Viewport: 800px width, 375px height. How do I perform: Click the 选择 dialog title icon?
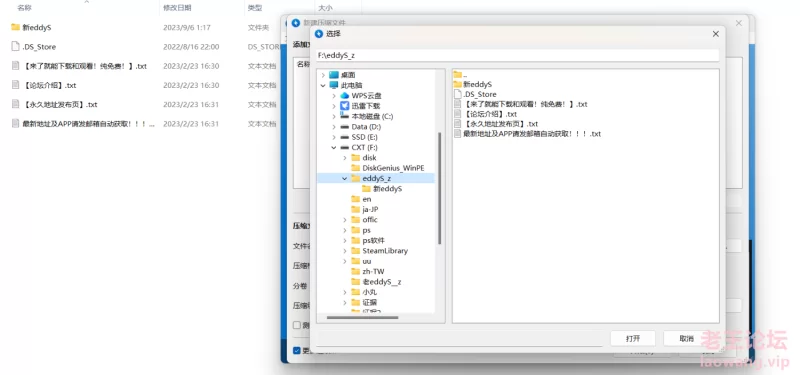coord(319,34)
